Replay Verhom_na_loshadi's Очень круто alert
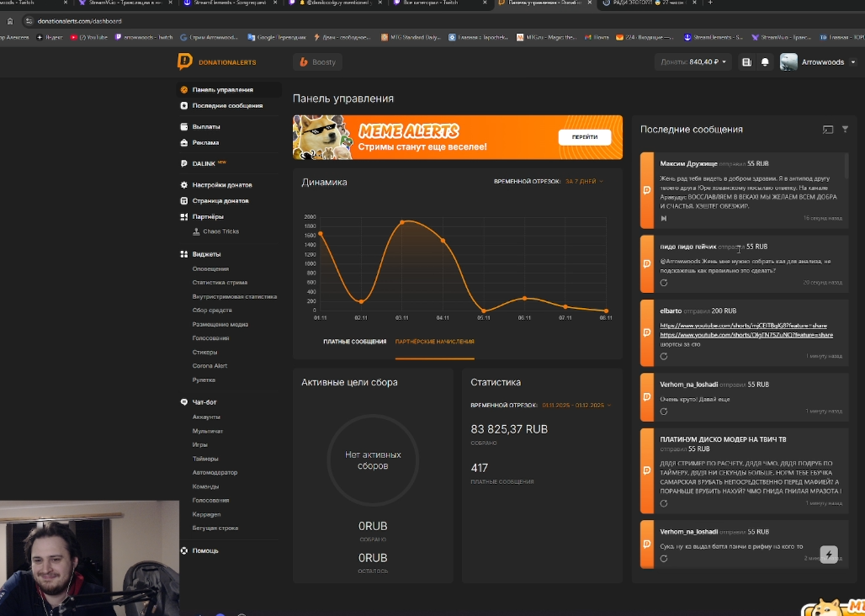The image size is (865, 616). click(664, 412)
